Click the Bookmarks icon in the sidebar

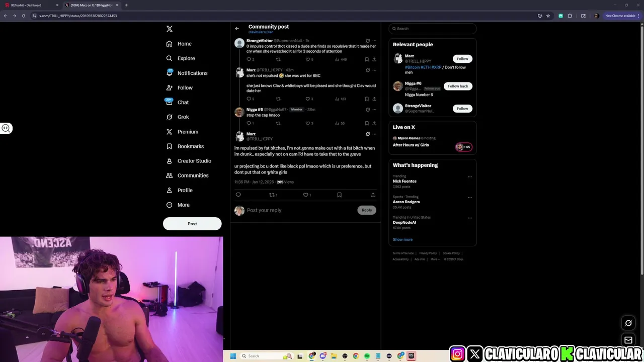pyautogui.click(x=170, y=146)
